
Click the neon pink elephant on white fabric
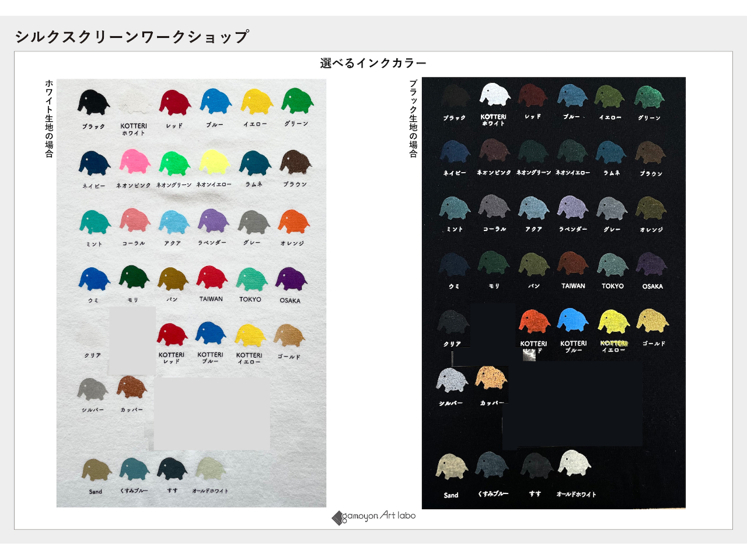(x=135, y=162)
